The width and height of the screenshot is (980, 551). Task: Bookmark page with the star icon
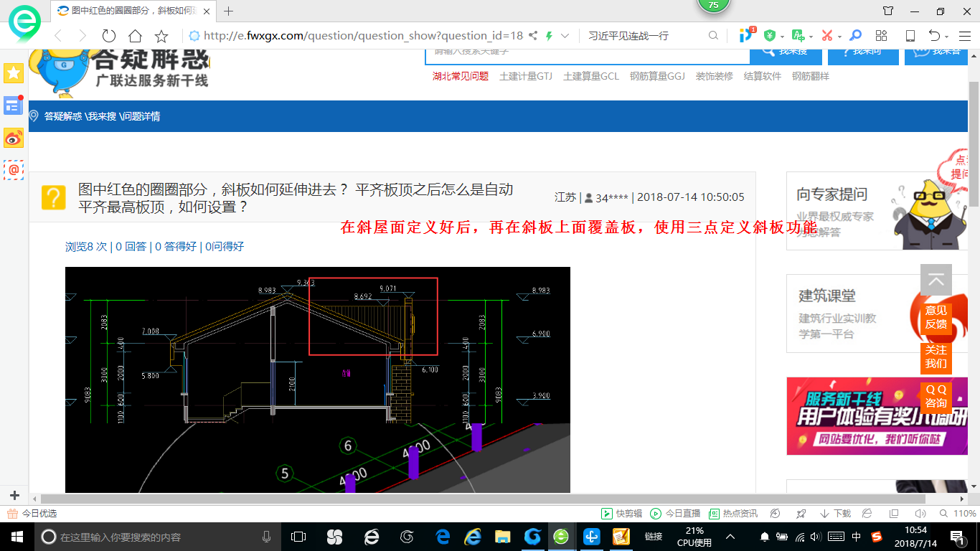(161, 36)
